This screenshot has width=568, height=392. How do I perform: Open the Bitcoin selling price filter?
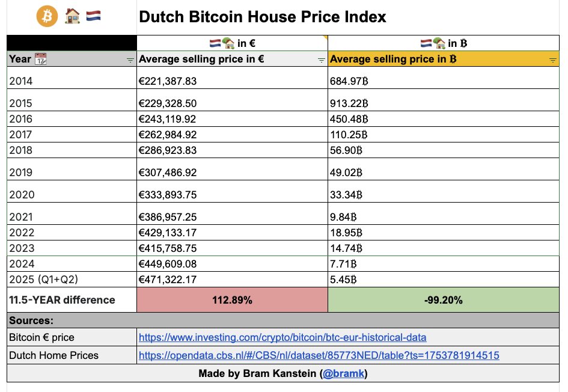click(x=552, y=60)
